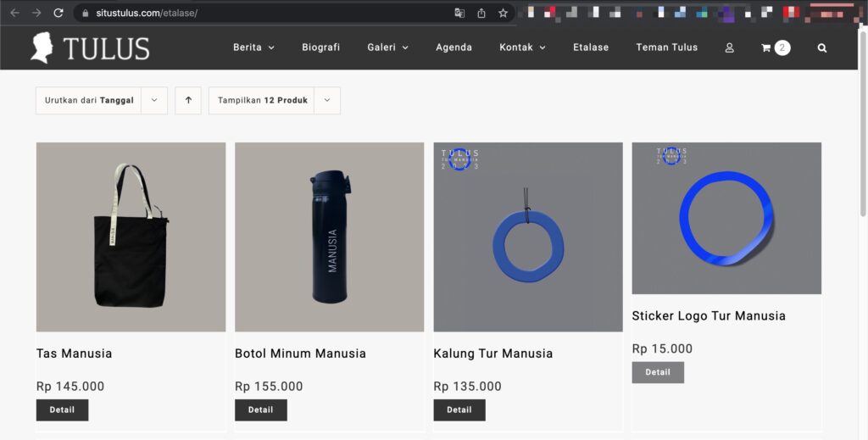Click Detail button for Botol Minum Manusia
Viewport: 868px width, 440px height.
pos(261,410)
